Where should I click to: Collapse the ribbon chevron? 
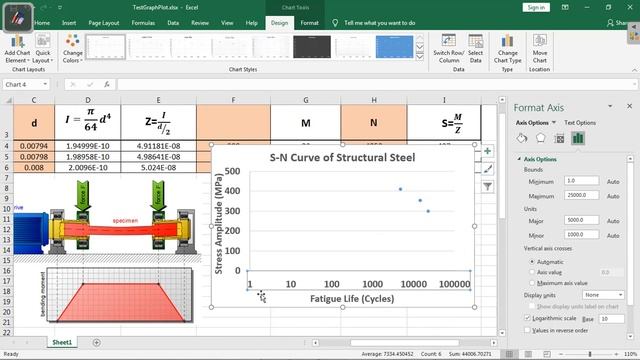tap(634, 70)
